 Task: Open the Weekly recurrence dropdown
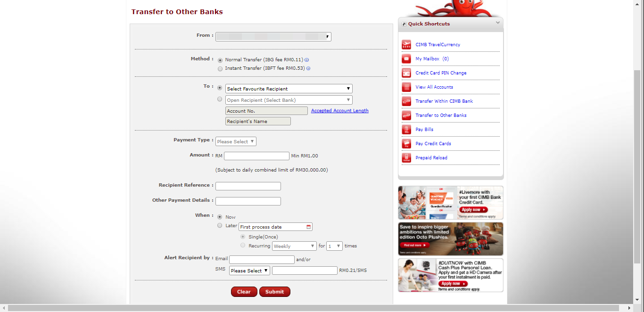(294, 246)
